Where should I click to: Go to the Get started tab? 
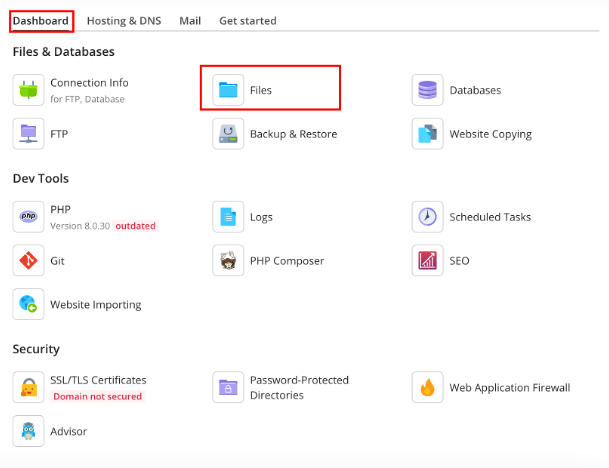coord(248,20)
